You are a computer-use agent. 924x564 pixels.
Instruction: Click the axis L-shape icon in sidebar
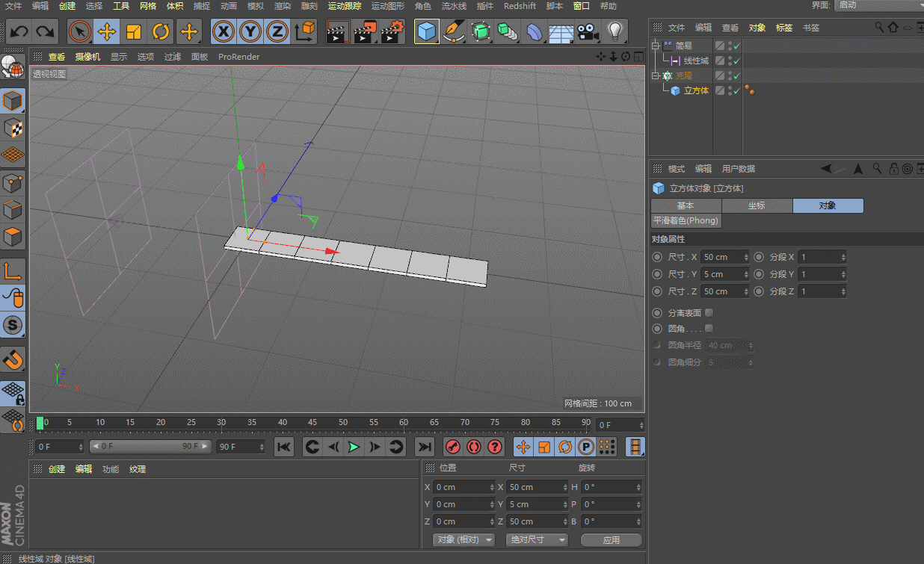tap(13, 271)
